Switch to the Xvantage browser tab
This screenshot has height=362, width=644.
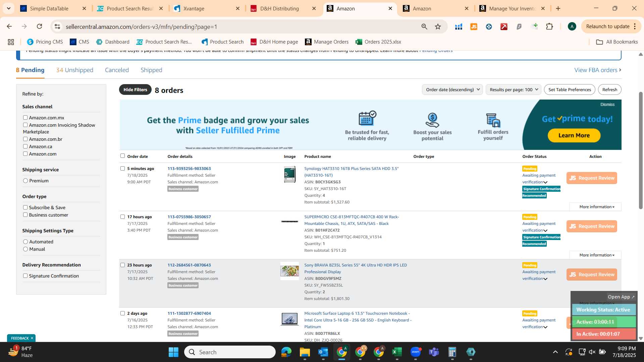coord(207,8)
